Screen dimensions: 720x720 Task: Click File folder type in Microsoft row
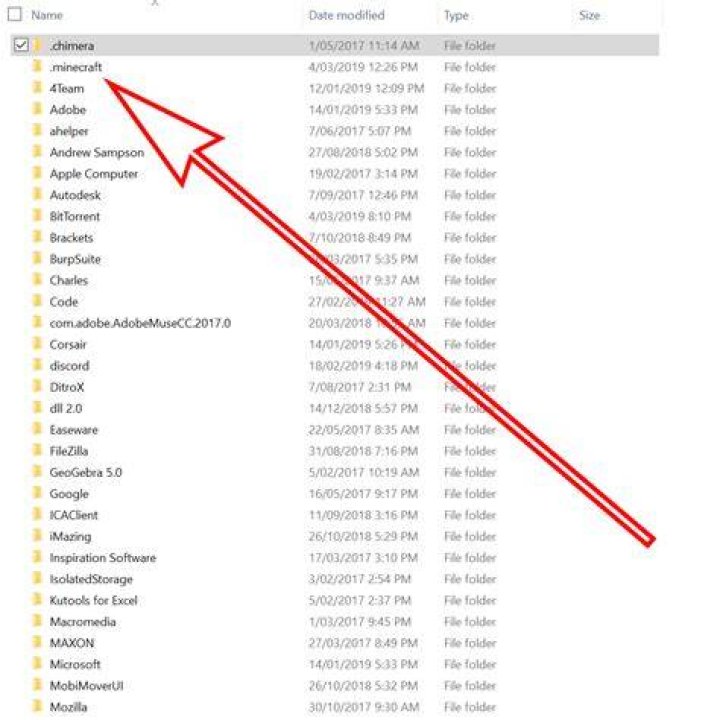[470, 664]
